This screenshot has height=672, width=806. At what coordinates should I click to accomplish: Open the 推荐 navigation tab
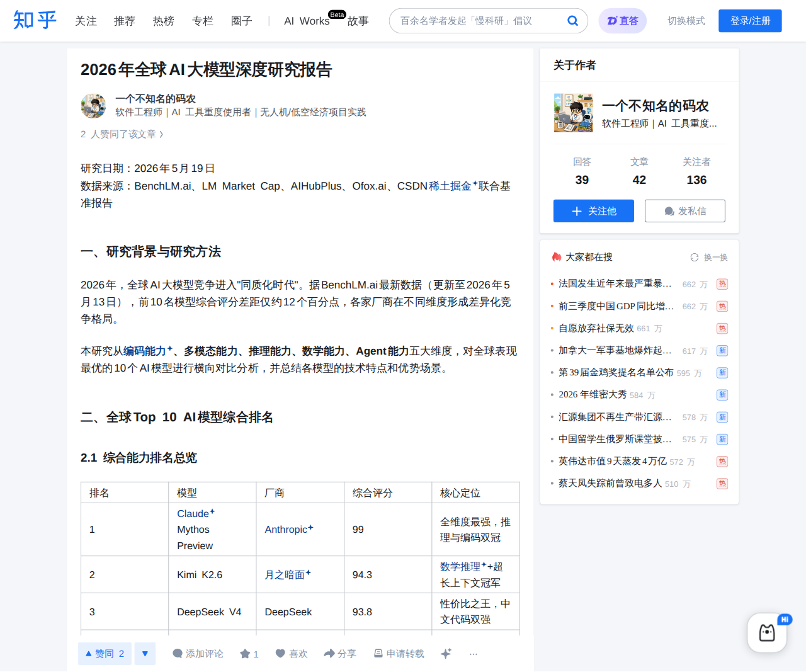click(125, 21)
